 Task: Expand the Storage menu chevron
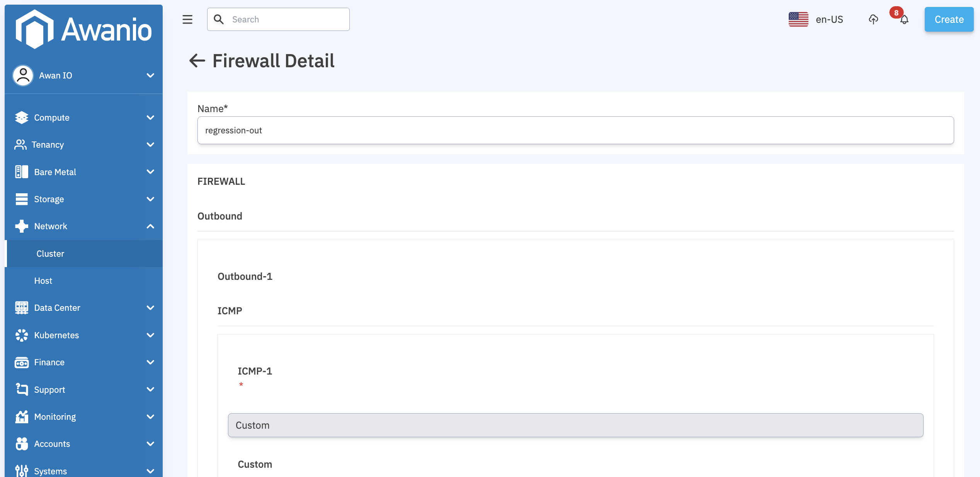[x=150, y=199]
